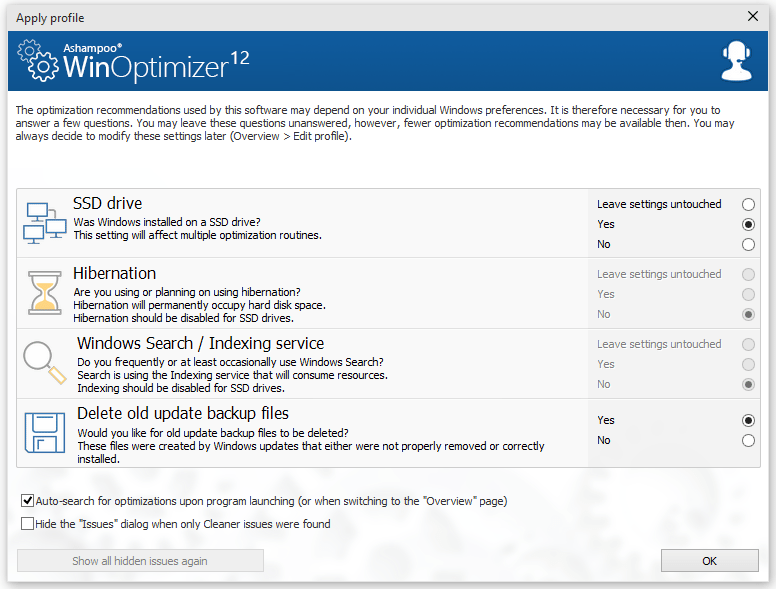
Task: Click 'Was Windows installed on a SSD drive?' text
Action: (167, 222)
